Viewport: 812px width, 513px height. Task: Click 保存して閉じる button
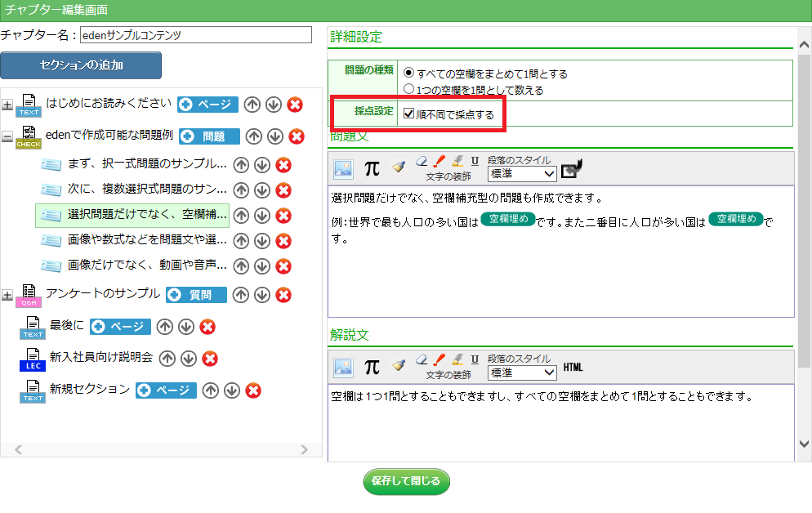[407, 481]
